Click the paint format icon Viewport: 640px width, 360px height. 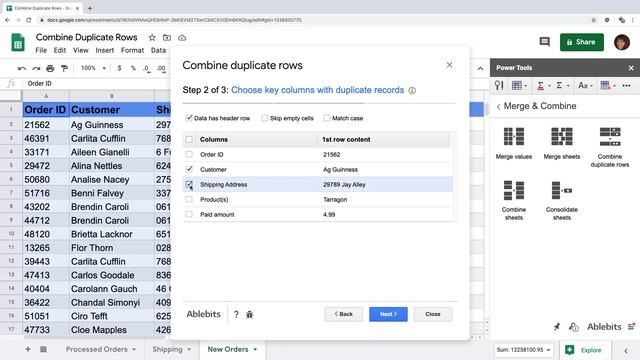coord(64,68)
